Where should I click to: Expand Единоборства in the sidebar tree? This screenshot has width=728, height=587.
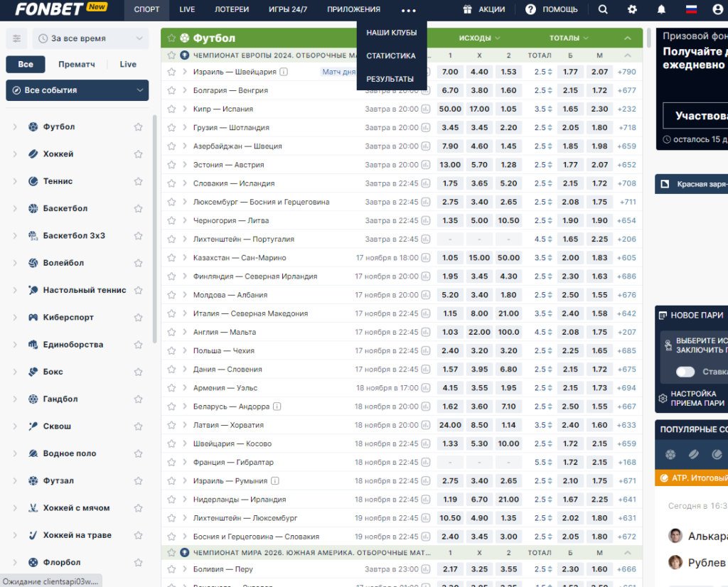15,345
